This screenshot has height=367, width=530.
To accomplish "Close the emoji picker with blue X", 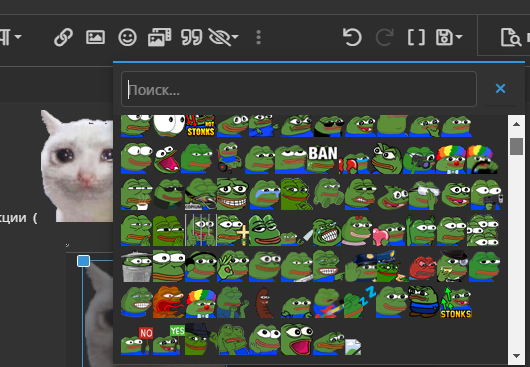I will point(500,89).
